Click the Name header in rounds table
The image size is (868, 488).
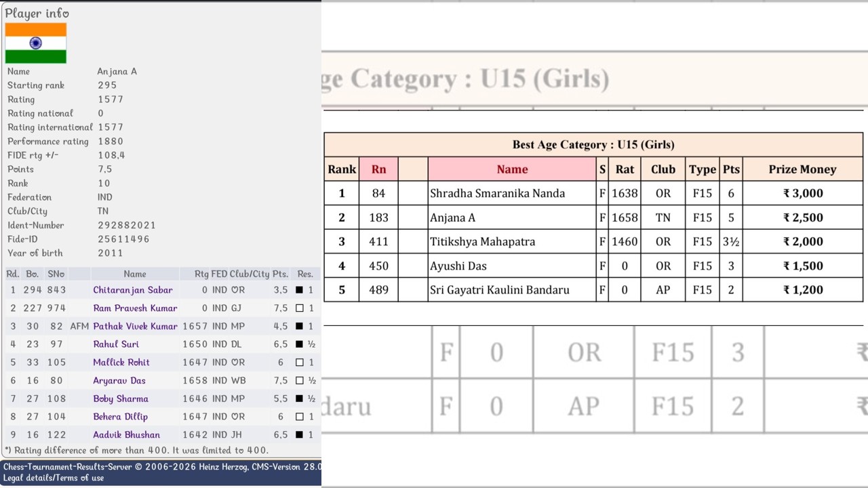135,274
